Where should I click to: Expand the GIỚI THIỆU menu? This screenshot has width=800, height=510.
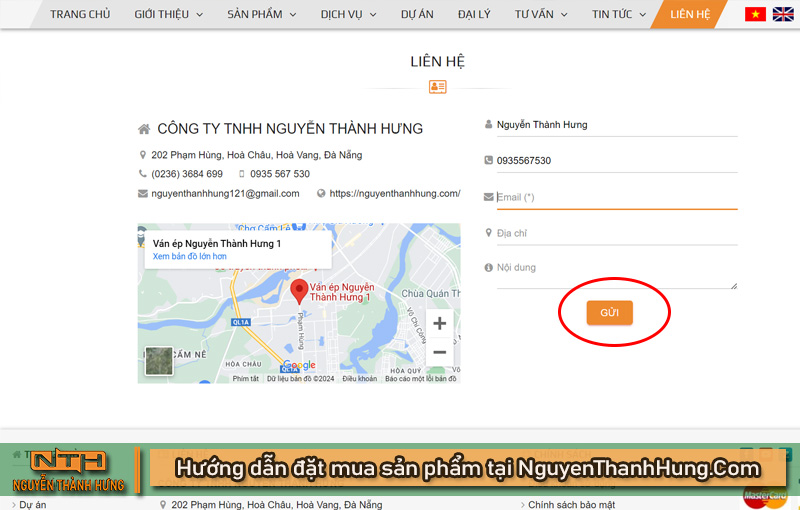tap(168, 14)
